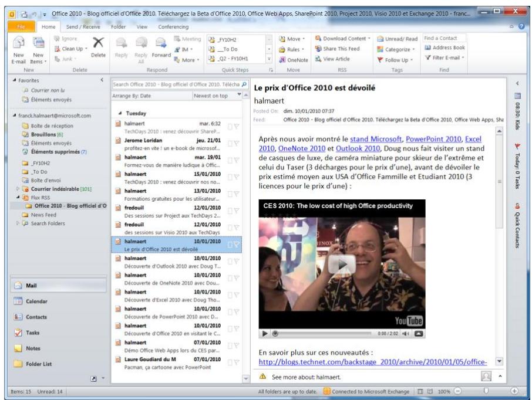Click the Reply icon

(x=121, y=43)
